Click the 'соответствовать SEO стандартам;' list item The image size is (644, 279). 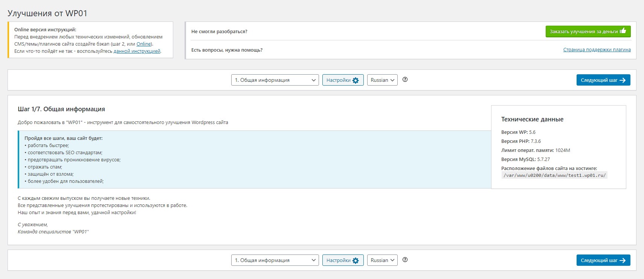[x=63, y=153]
